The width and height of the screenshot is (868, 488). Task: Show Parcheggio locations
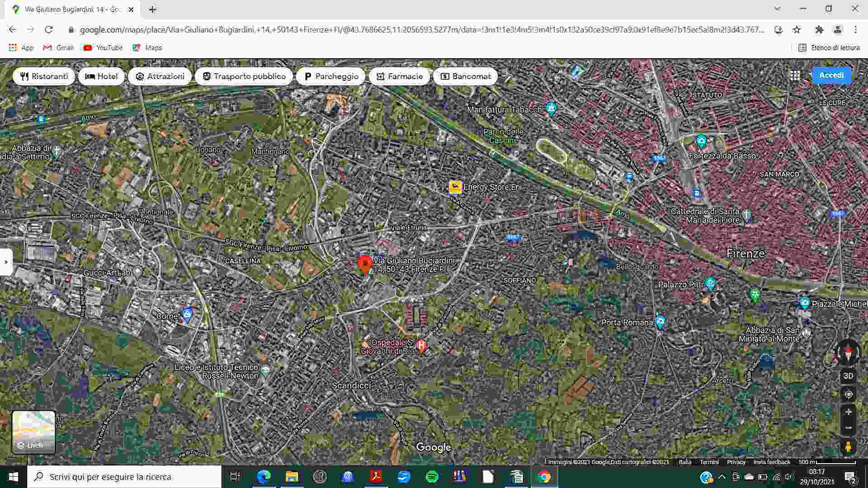(331, 76)
